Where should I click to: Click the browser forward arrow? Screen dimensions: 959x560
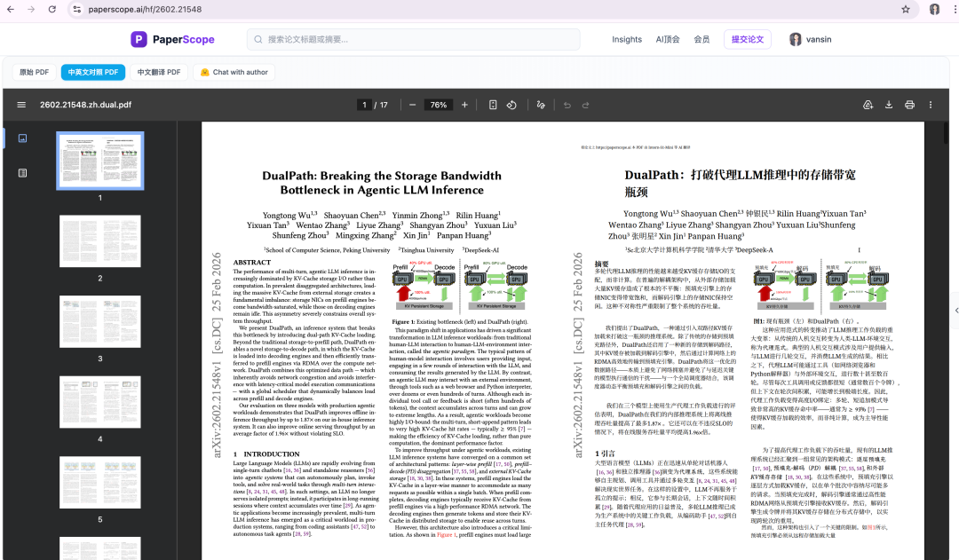(31, 9)
